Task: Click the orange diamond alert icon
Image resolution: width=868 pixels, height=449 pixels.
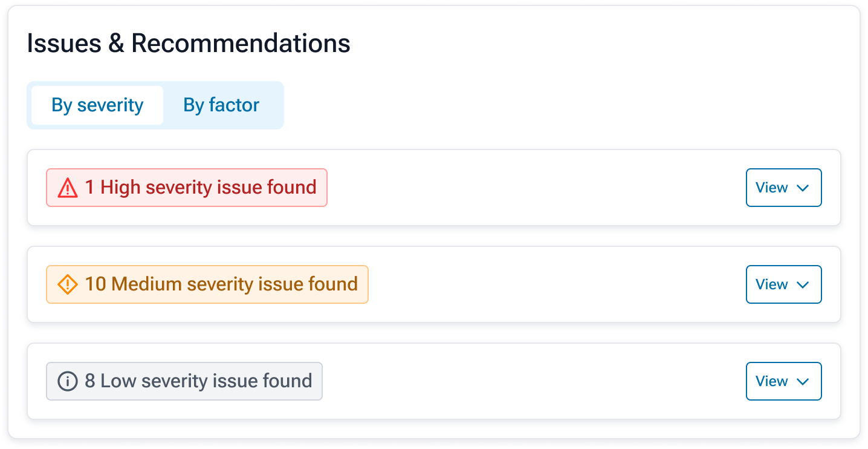Action: [67, 284]
